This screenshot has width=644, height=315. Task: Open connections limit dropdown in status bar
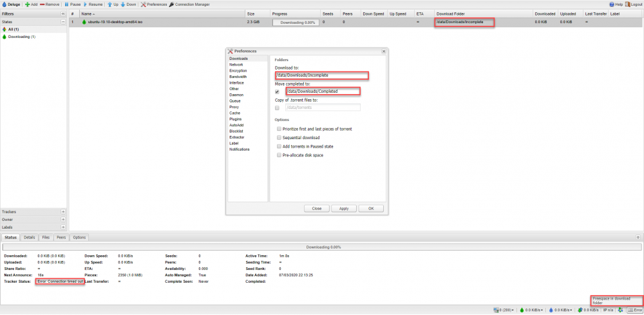pos(504,310)
